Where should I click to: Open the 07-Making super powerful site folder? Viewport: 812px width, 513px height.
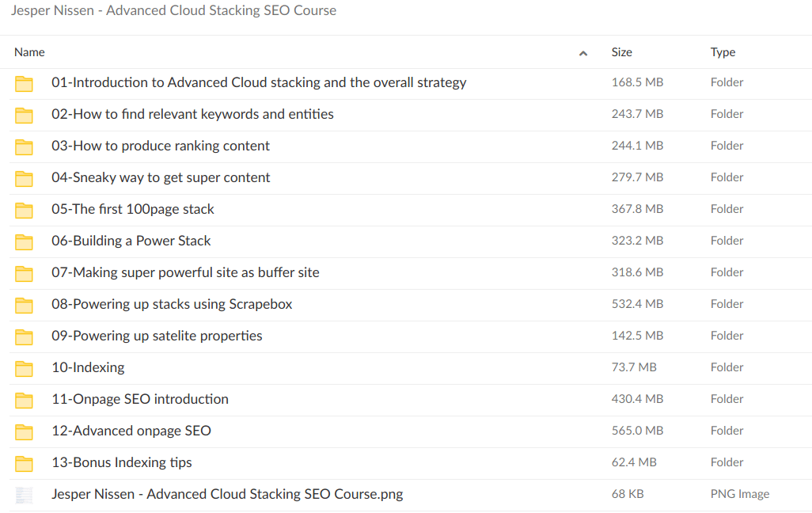[x=185, y=272]
